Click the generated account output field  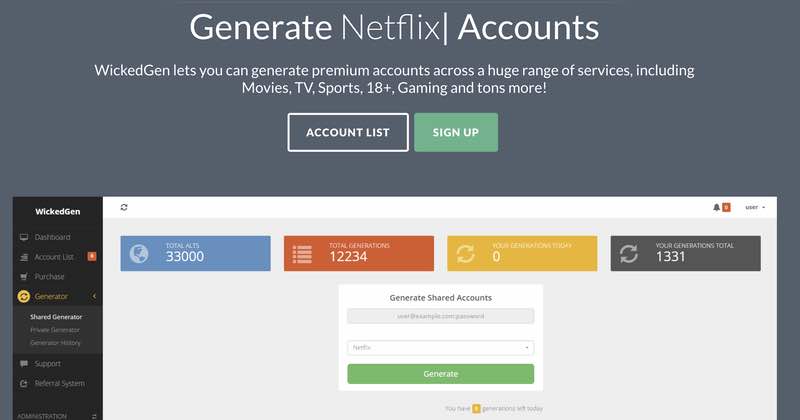point(440,316)
